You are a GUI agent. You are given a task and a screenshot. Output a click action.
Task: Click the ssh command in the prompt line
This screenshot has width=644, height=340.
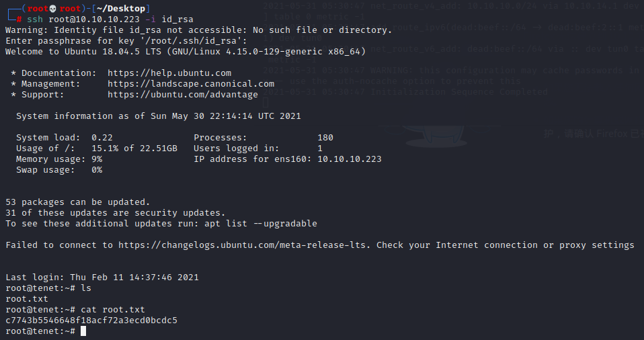pos(35,19)
